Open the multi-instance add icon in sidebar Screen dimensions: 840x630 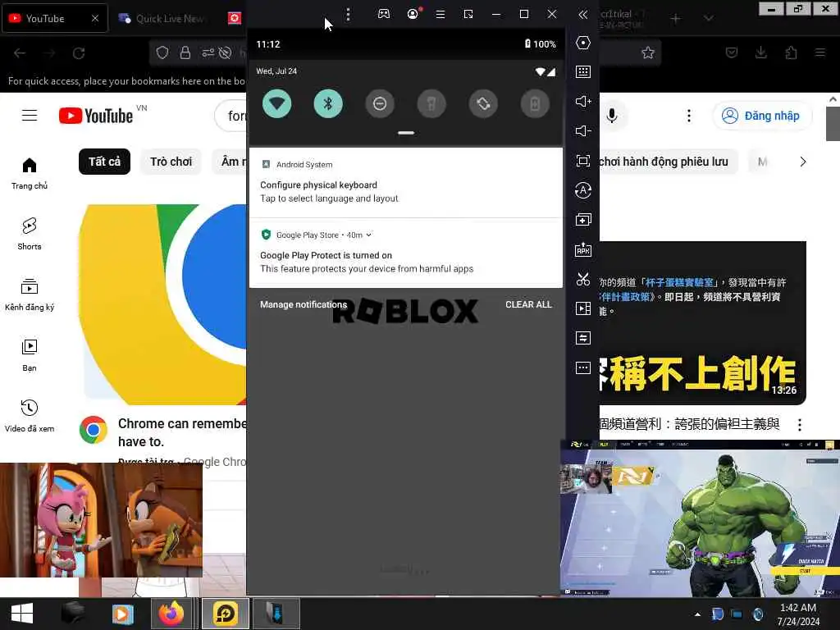(x=583, y=220)
